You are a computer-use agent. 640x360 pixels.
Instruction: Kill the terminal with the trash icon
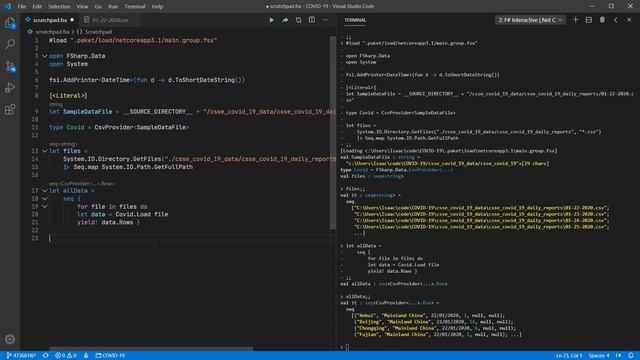(602, 20)
